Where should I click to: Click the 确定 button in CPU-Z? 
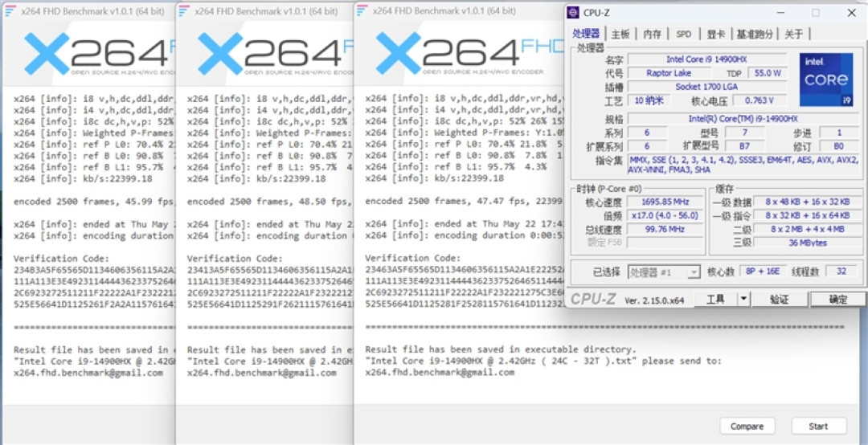pyautogui.click(x=837, y=300)
